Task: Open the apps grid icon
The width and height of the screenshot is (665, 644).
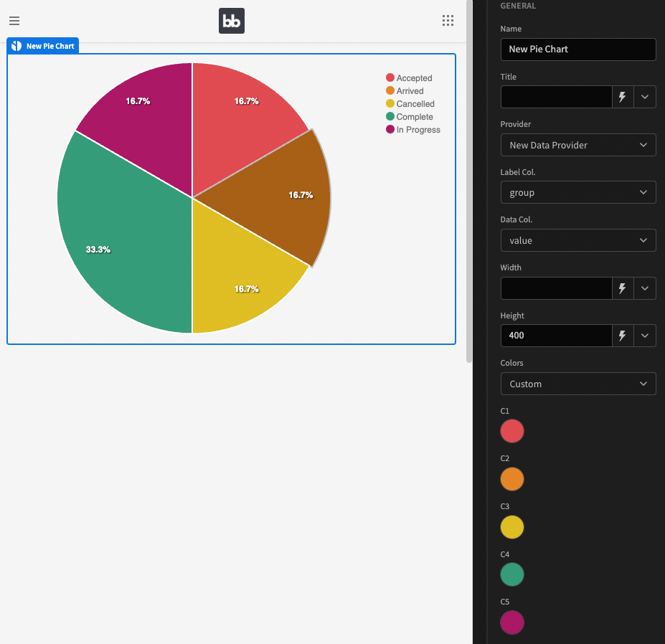Action: click(x=448, y=21)
